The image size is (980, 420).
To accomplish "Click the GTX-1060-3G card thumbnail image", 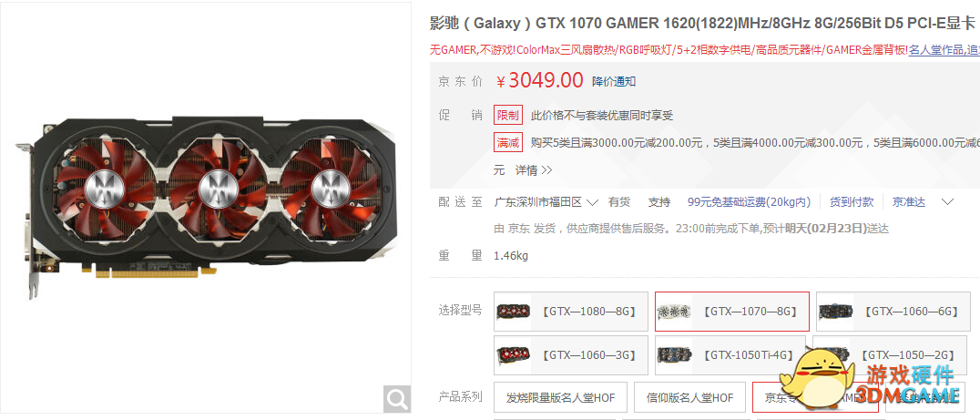I will pos(513,355).
